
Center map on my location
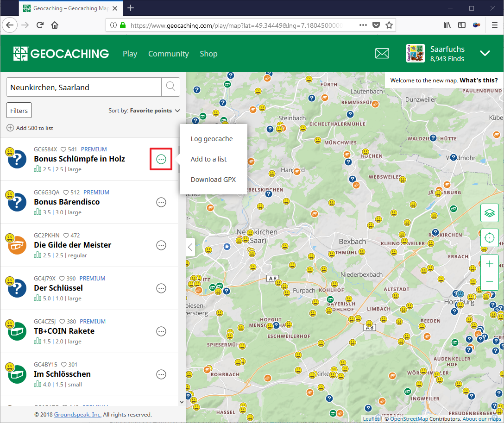click(490, 238)
